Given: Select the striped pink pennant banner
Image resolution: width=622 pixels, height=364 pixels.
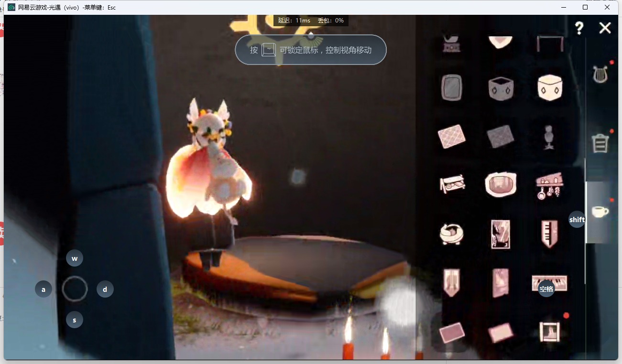Looking at the screenshot, I should [x=451, y=282].
